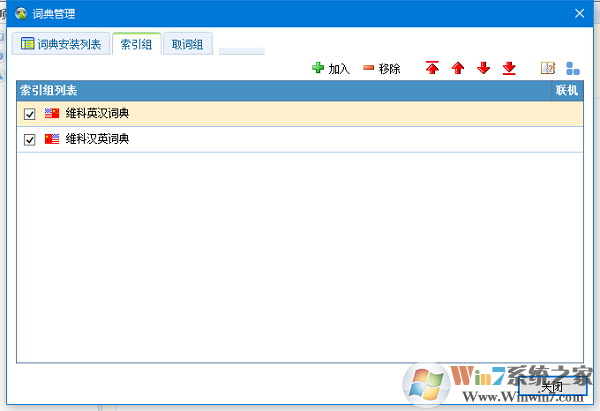The width and height of the screenshot is (600, 411).
Task: Click the 词典管理 title bar app icon
Action: 21,13
